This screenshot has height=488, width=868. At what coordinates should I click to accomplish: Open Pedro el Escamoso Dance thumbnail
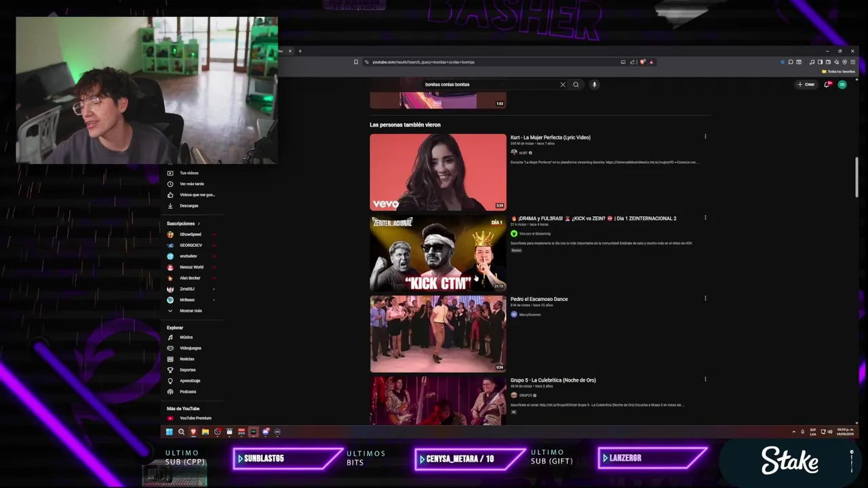[x=438, y=333]
